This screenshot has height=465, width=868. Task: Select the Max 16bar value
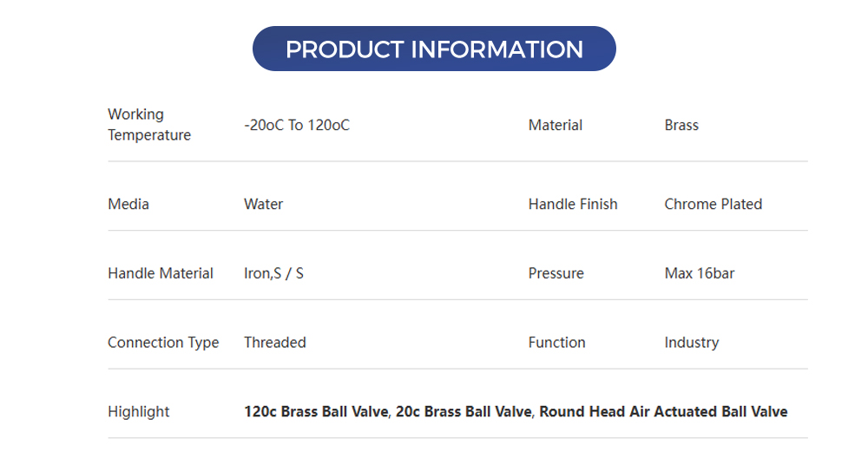click(x=700, y=273)
